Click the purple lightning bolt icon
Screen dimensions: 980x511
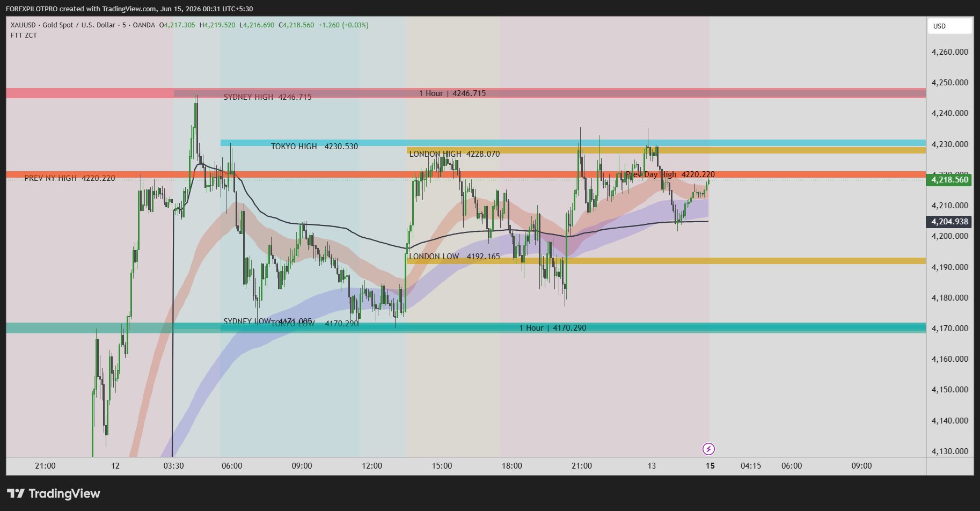pyautogui.click(x=708, y=449)
